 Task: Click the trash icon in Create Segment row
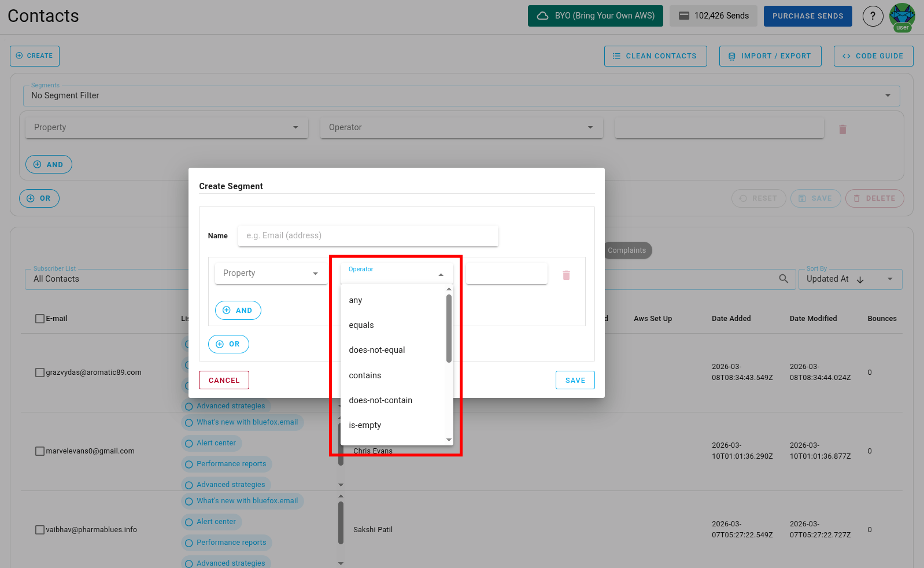click(566, 275)
